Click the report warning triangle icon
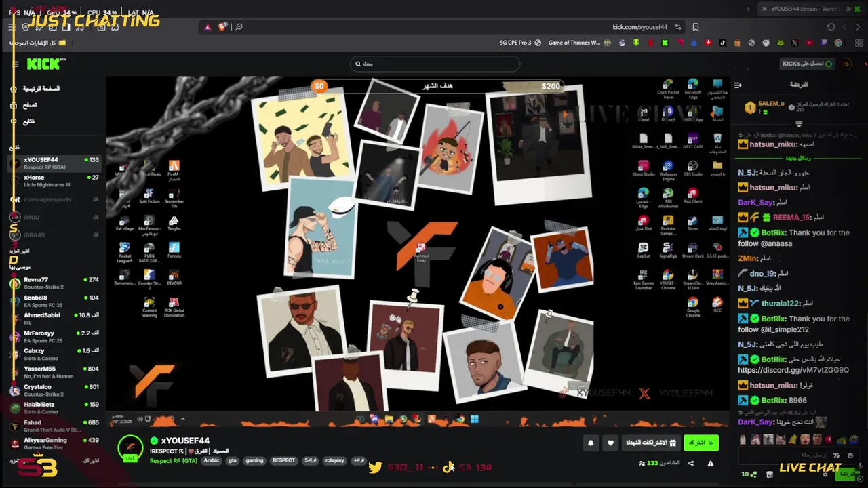This screenshot has height=488, width=868. pyautogui.click(x=711, y=464)
